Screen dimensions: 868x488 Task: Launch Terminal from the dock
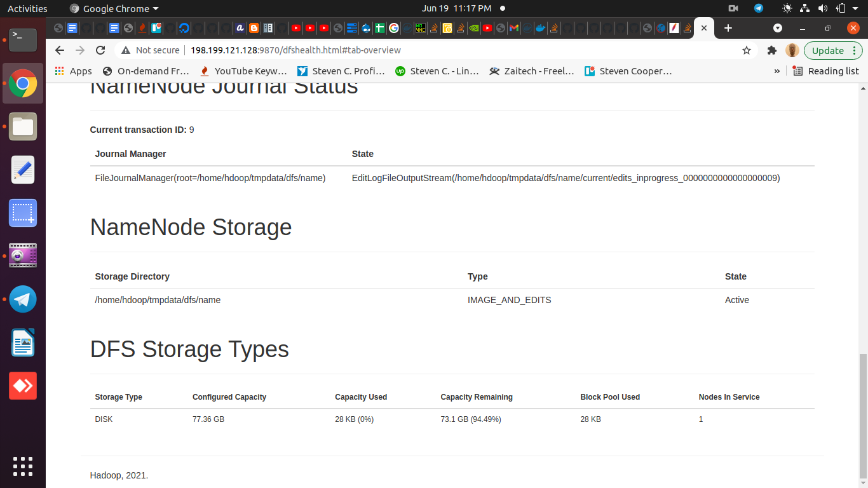click(x=23, y=40)
